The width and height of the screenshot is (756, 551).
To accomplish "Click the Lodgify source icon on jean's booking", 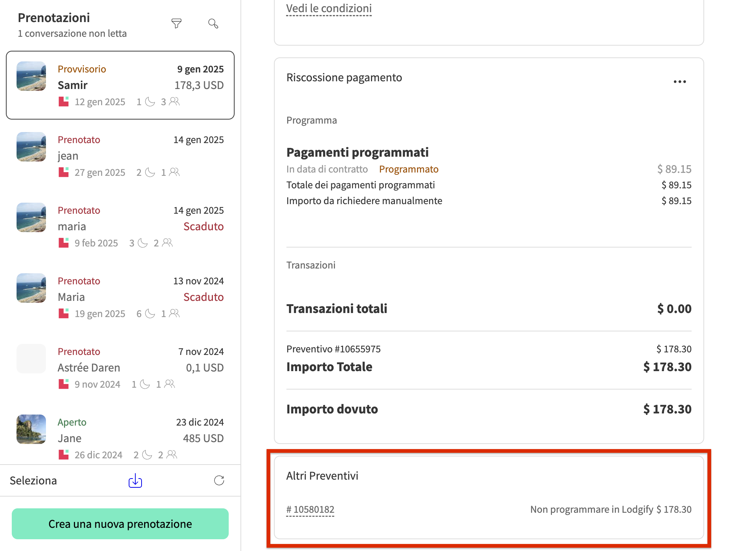I will point(64,172).
